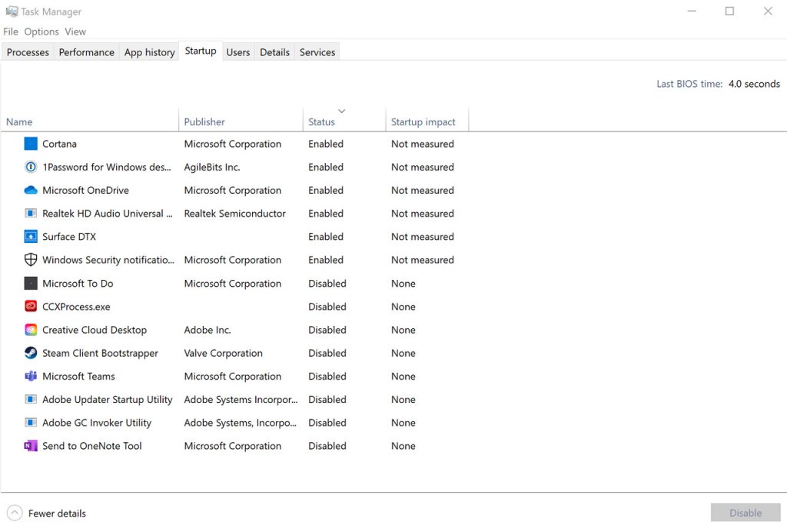Select the CCXProcess.exe name
The height and width of the screenshot is (532, 787).
[76, 307]
